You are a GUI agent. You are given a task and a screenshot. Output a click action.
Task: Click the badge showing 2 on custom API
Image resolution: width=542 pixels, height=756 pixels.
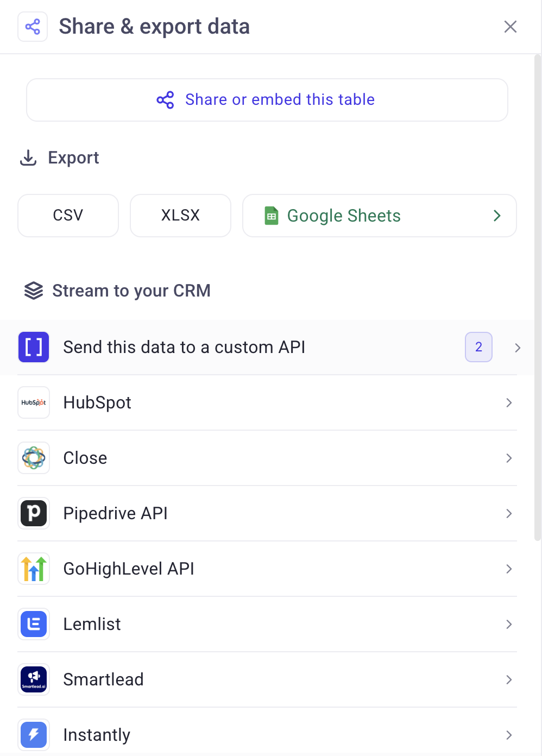[x=478, y=347]
